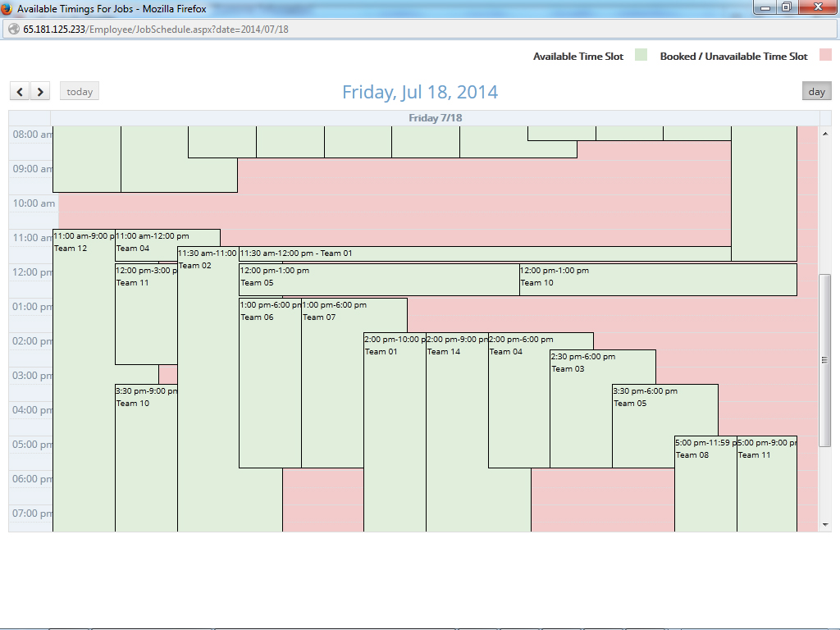The width and height of the screenshot is (840, 630).
Task: Click the Firefox logo in title bar
Action: (7, 8)
